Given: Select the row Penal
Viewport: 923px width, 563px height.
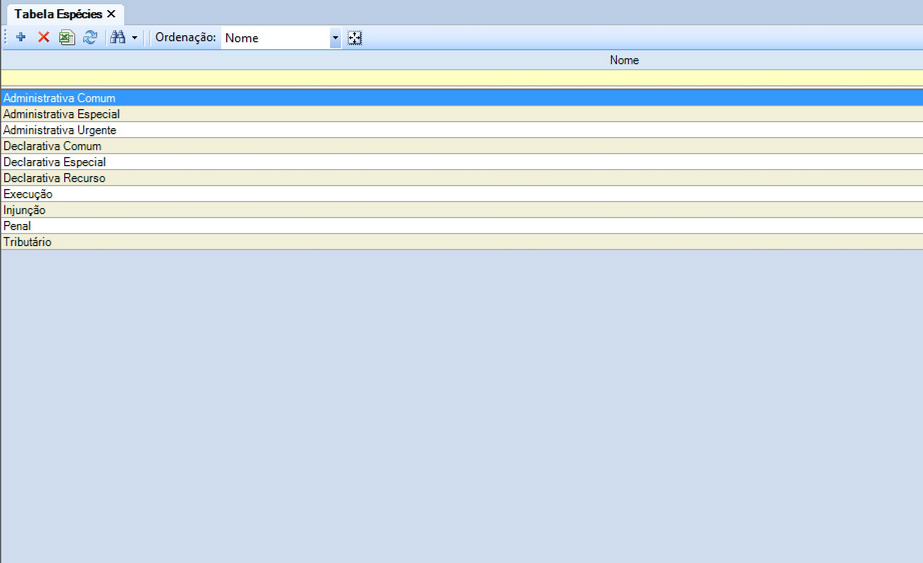Looking at the screenshot, I should tap(462, 226).
